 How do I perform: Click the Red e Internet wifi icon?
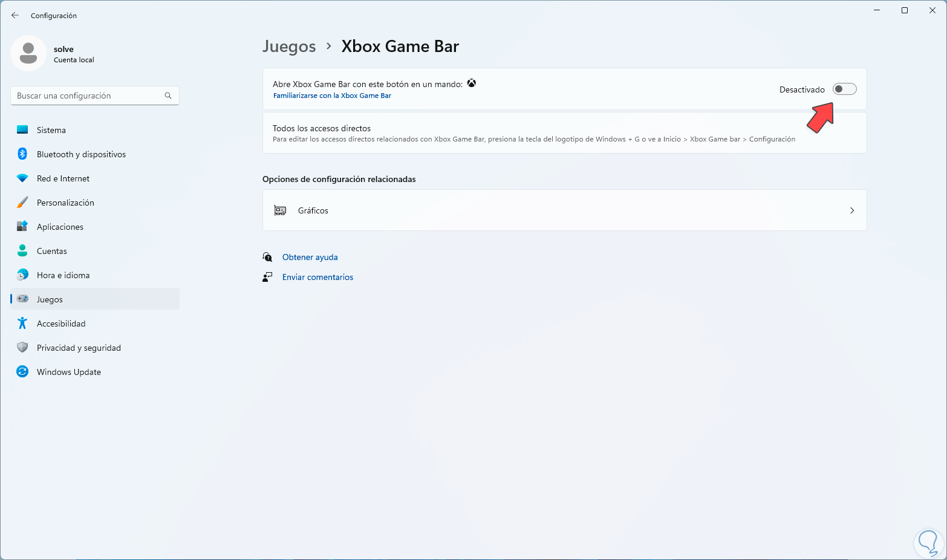click(22, 178)
